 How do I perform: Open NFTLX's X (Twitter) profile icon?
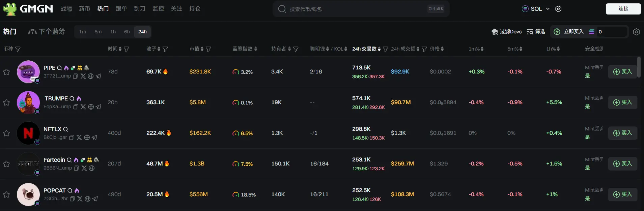79,138
